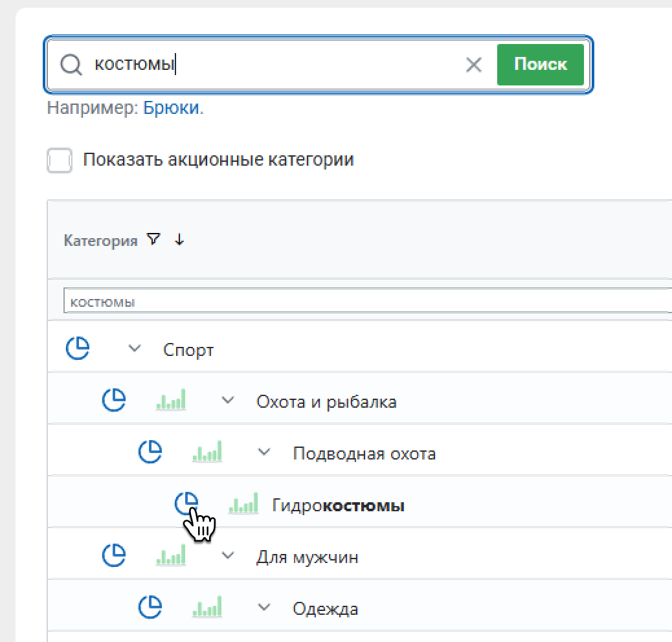Enable Показать акционные категории checkbox
Image resolution: width=672 pixels, height=642 pixels.
tap(59, 160)
